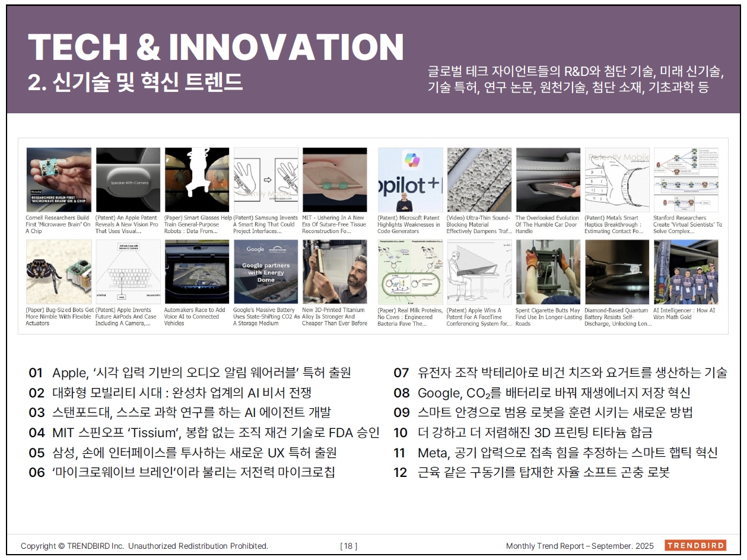Click the 'AI Intelligencer : How AI Won Math Gold' caption
The width and height of the screenshot is (747, 560).
tap(684, 313)
